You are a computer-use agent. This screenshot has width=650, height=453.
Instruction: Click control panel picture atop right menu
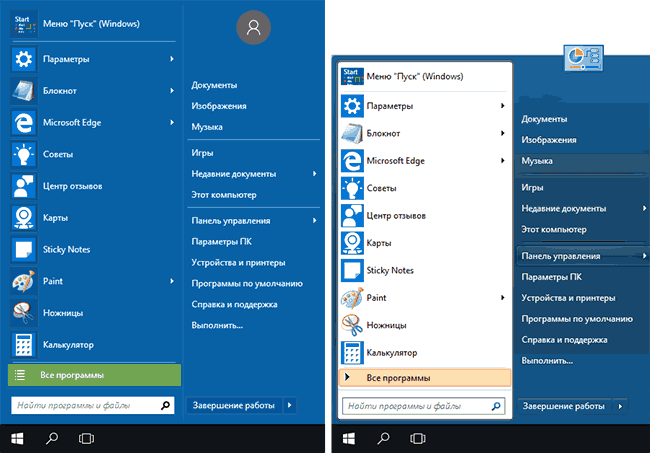tap(583, 58)
